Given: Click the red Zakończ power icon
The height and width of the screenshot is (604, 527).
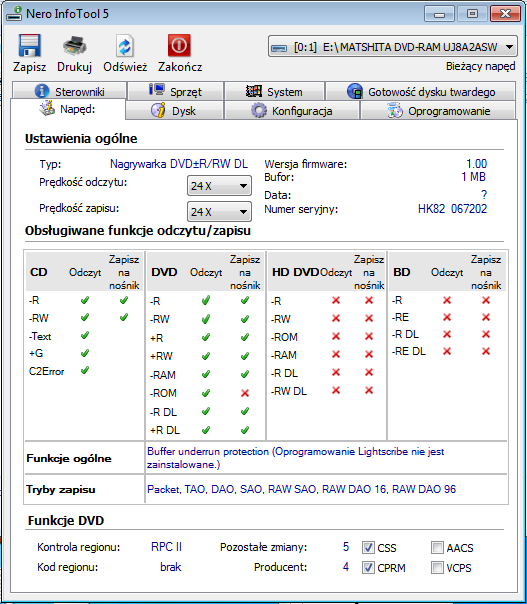Looking at the screenshot, I should coord(179,45).
